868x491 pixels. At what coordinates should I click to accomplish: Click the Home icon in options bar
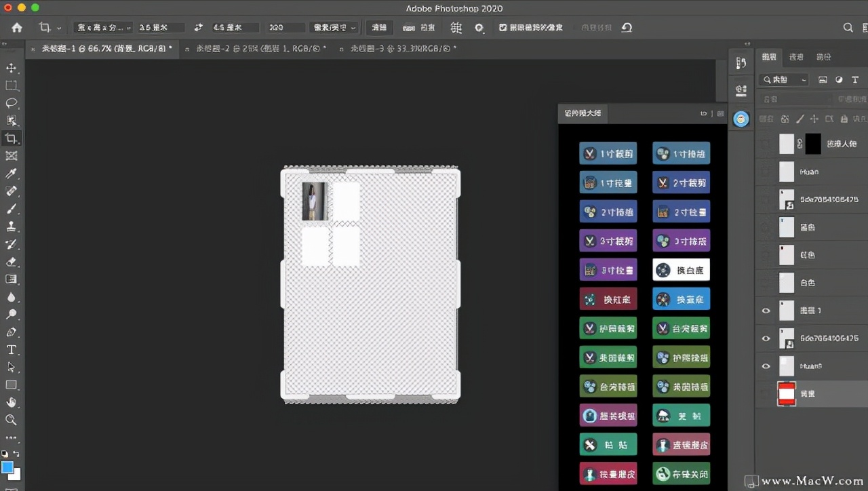pos(17,28)
